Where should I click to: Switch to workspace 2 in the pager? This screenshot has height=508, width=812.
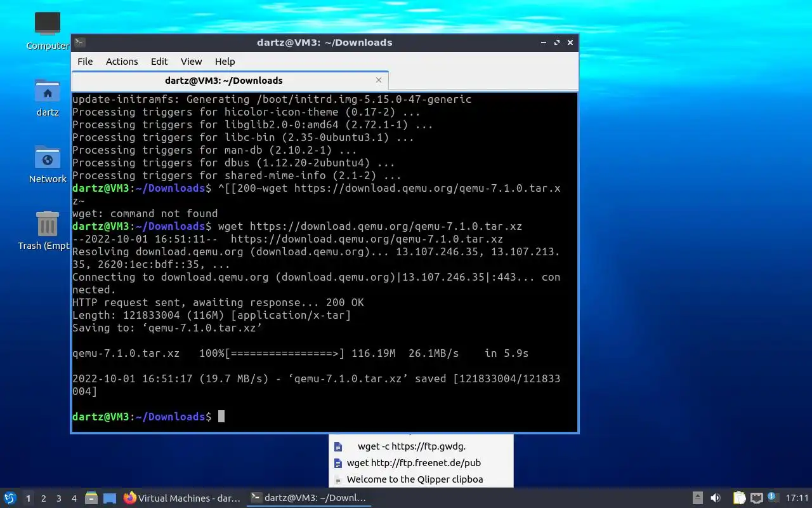pyautogui.click(x=43, y=498)
